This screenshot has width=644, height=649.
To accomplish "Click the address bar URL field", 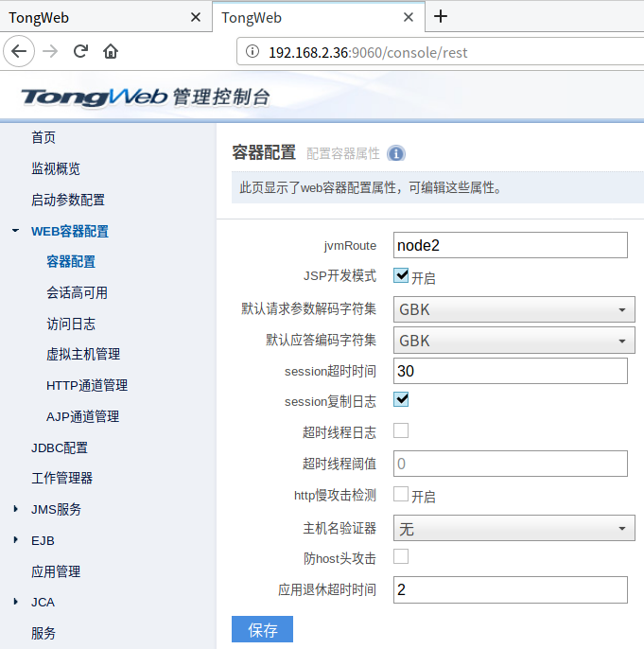I will (x=441, y=52).
